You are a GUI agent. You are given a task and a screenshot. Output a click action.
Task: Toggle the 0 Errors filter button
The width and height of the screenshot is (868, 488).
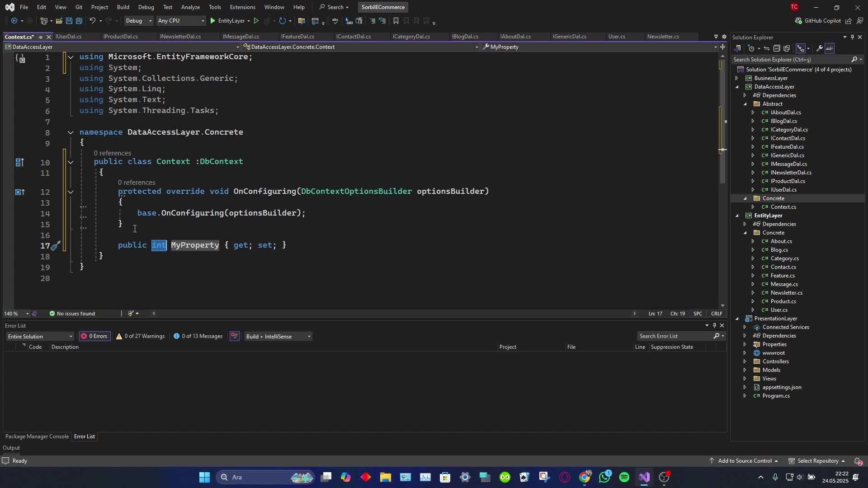(x=94, y=336)
